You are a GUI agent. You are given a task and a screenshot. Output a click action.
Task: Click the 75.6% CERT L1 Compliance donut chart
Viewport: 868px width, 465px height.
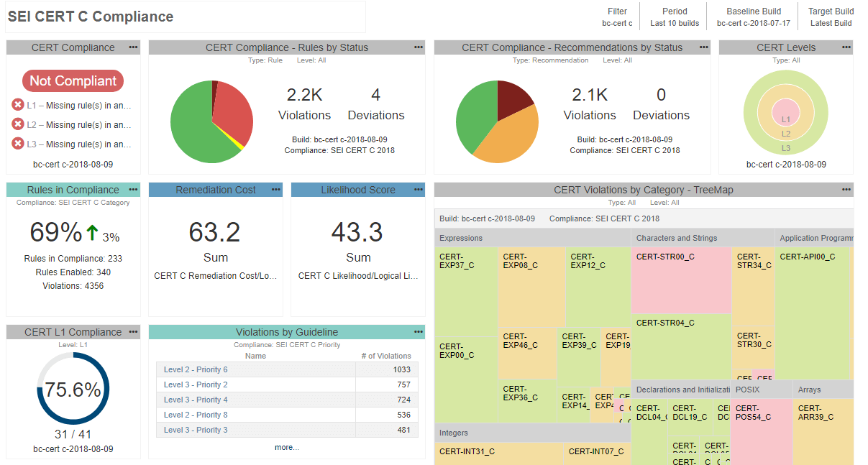click(x=73, y=387)
